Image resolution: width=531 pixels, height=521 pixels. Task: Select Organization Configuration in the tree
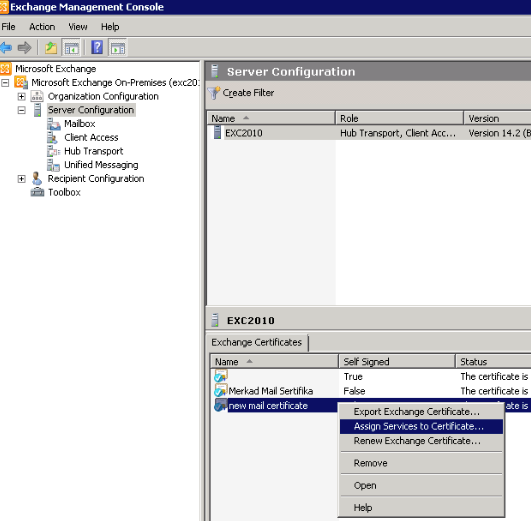[103, 97]
